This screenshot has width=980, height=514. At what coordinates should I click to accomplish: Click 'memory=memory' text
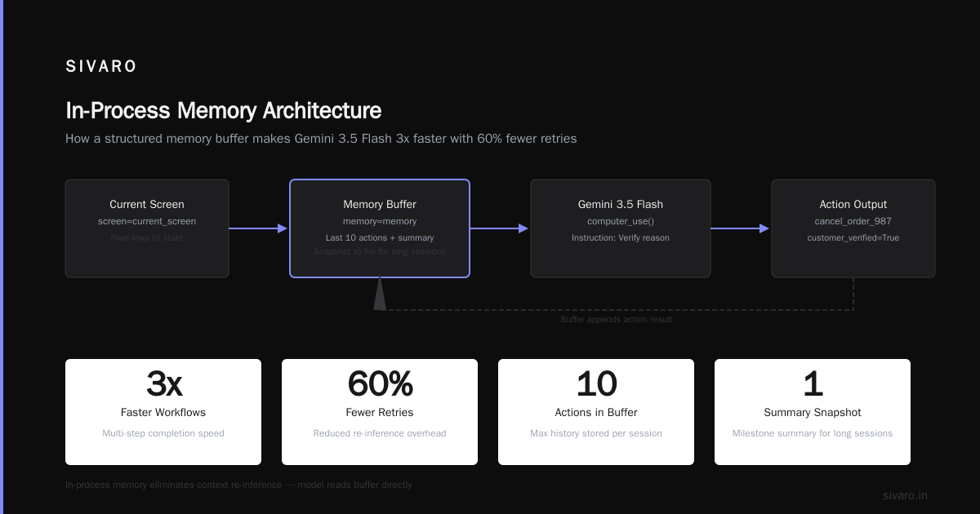380,221
